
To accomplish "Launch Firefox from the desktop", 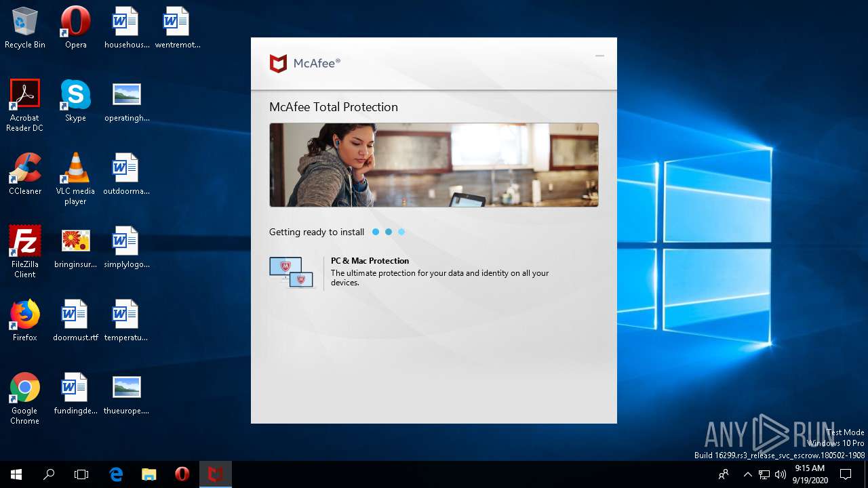I will click(25, 321).
